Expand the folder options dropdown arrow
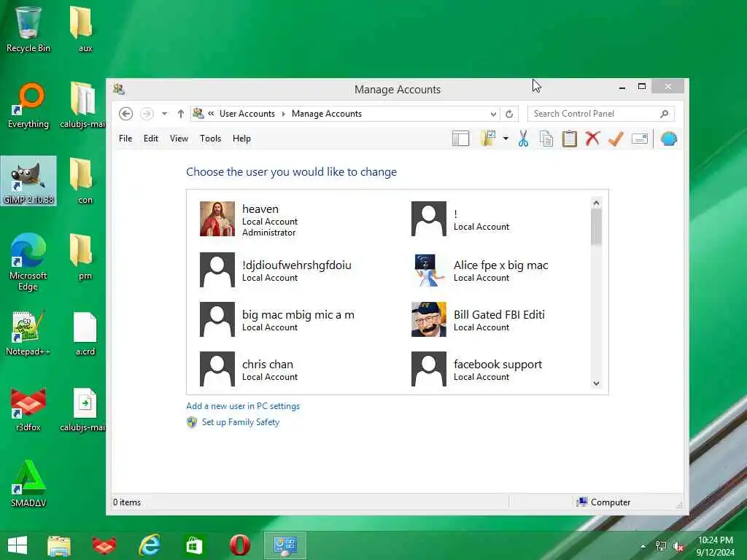 (x=506, y=139)
